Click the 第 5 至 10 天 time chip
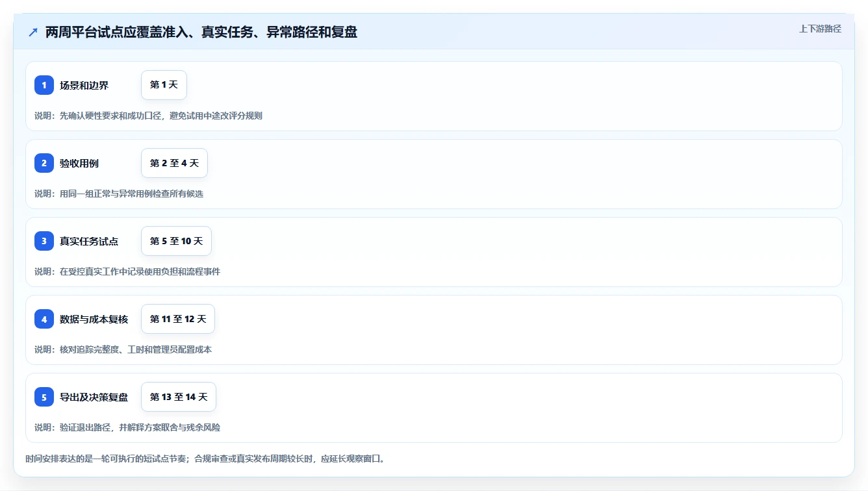 pyautogui.click(x=176, y=241)
